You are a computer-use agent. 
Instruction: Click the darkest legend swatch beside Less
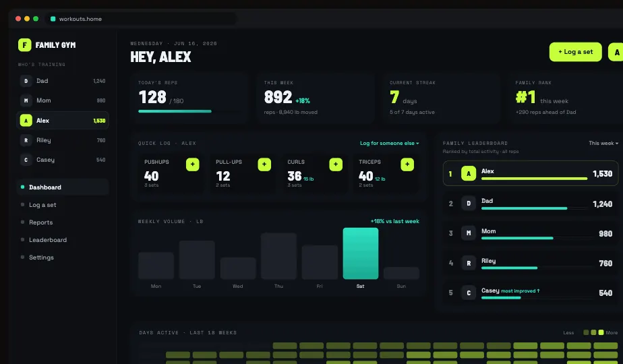click(586, 332)
